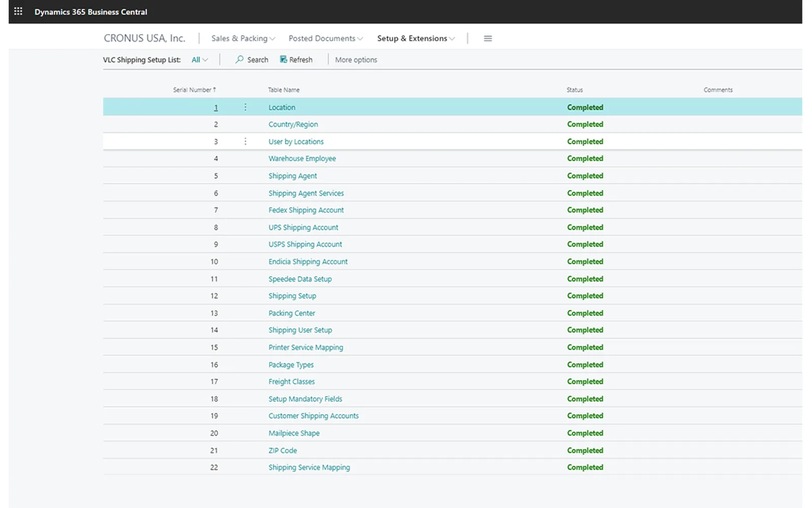Open the Setup Mandatory Fields link

[306, 399]
